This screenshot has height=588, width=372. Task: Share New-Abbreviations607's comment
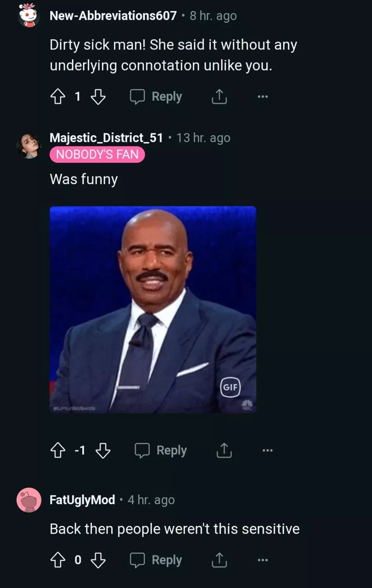(219, 97)
